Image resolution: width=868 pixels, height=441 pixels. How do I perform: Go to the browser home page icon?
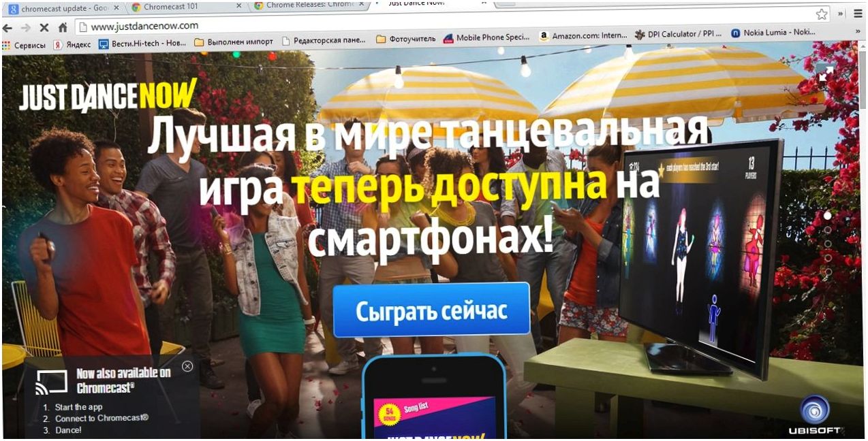click(63, 28)
